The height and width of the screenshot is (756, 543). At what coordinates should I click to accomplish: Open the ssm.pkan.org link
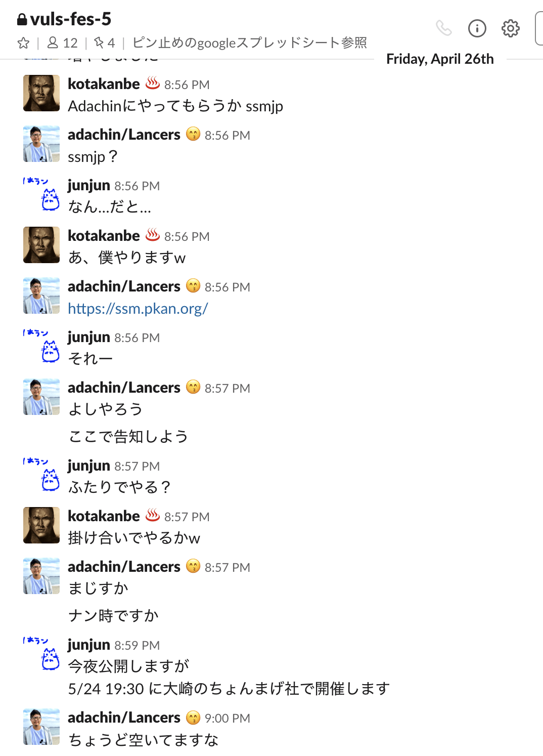coord(138,309)
